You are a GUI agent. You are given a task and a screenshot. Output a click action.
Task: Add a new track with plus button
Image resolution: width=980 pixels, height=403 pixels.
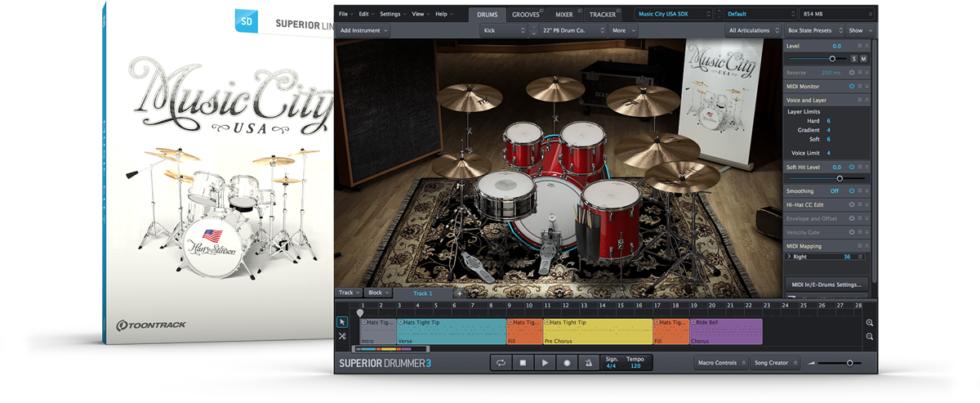coord(459,293)
